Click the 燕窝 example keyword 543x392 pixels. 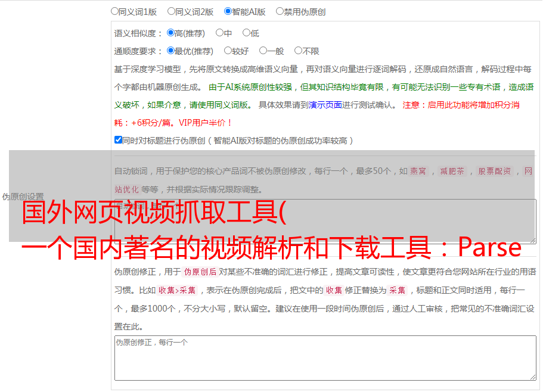click(x=418, y=171)
